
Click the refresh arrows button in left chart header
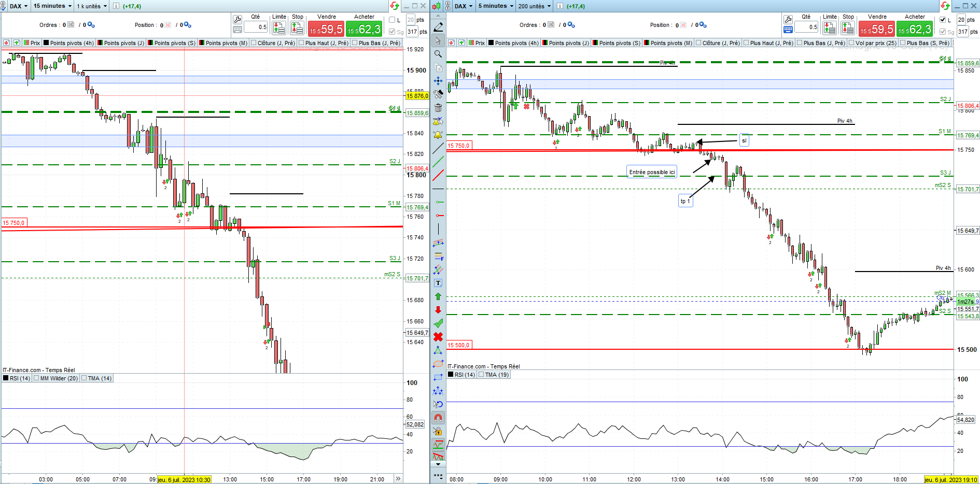pyautogui.click(x=395, y=6)
